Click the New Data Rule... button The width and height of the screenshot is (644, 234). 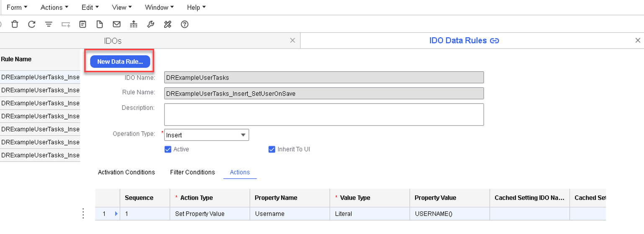tap(120, 62)
